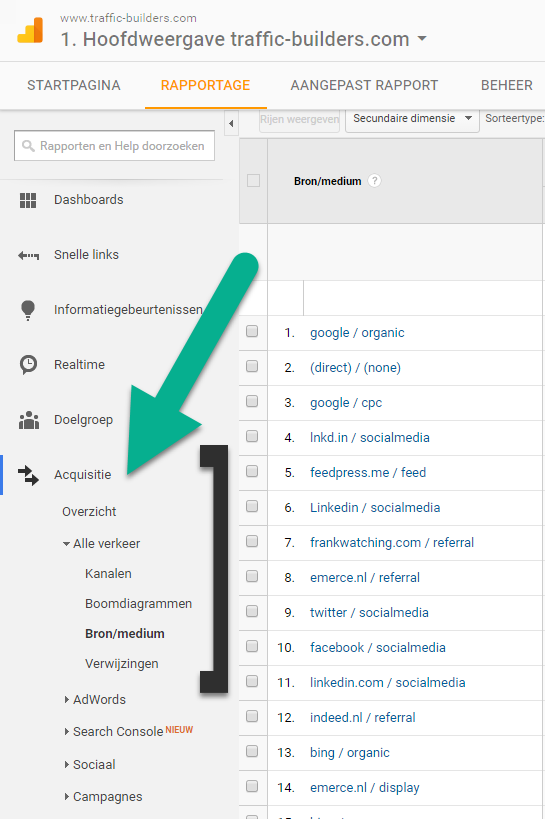Click the Doelgroep people icon
The width and height of the screenshot is (545, 819).
[29, 420]
